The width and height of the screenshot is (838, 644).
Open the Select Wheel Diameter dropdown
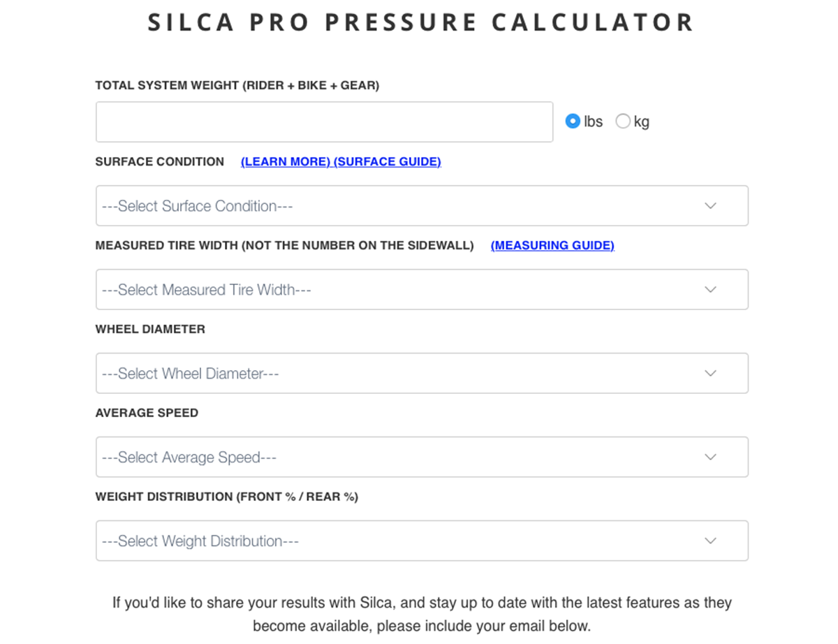tap(422, 373)
